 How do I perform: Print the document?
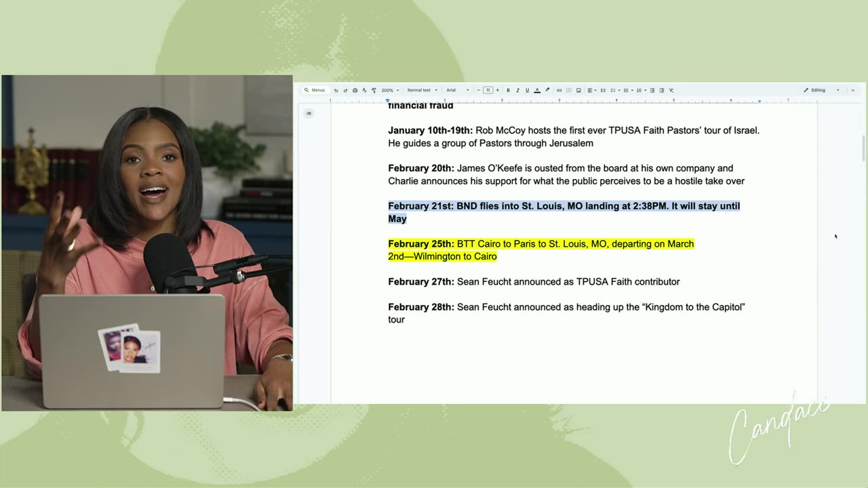pos(355,90)
